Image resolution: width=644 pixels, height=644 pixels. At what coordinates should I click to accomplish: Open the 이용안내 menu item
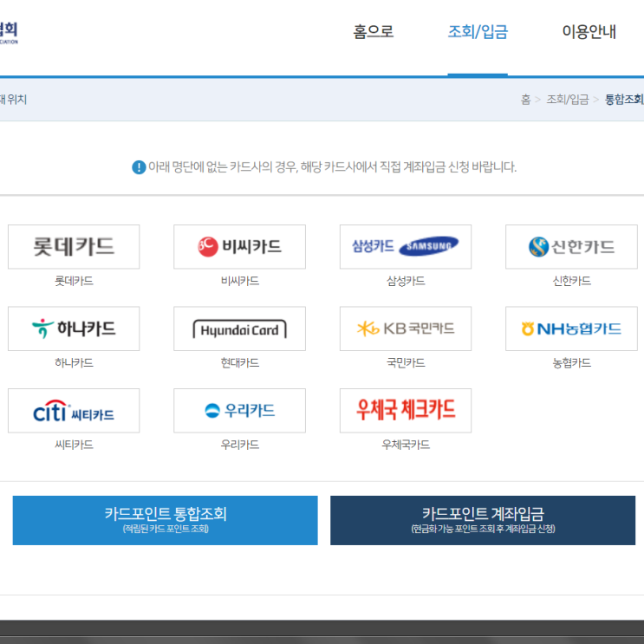click(589, 31)
